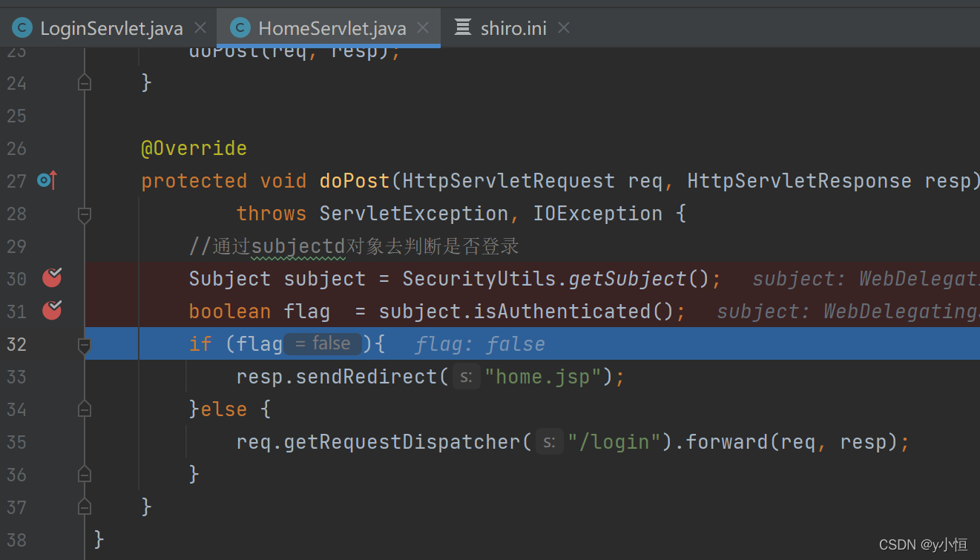Click the "/login" string literal
Image resolution: width=980 pixels, height=560 pixels.
pos(614,442)
